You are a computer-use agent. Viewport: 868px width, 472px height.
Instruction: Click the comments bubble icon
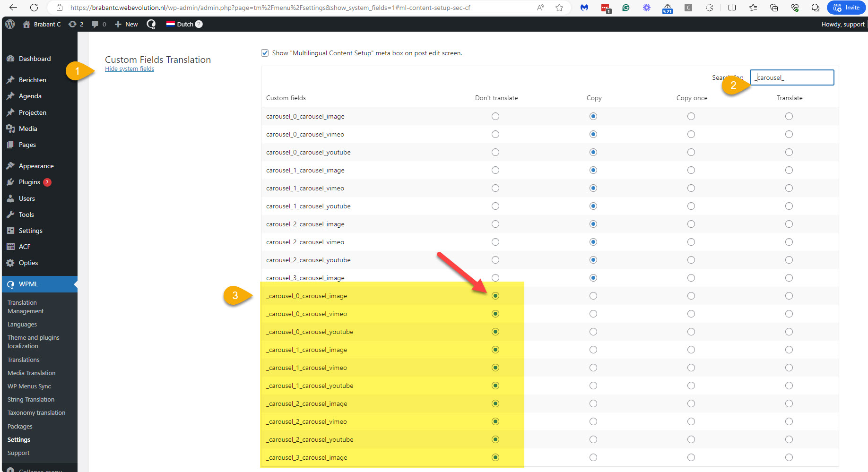coord(95,24)
